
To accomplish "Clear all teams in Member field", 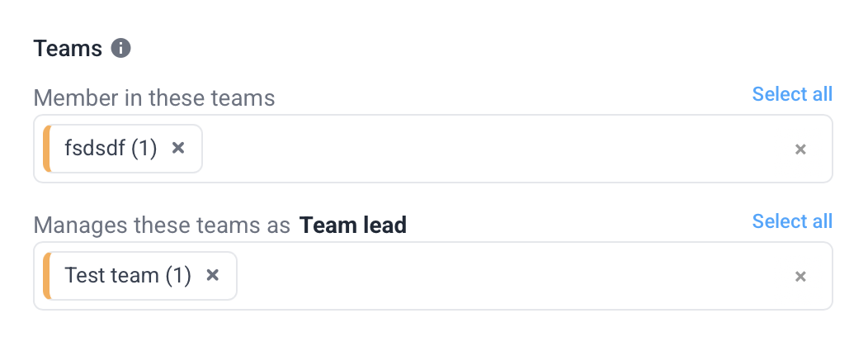I will click(800, 150).
